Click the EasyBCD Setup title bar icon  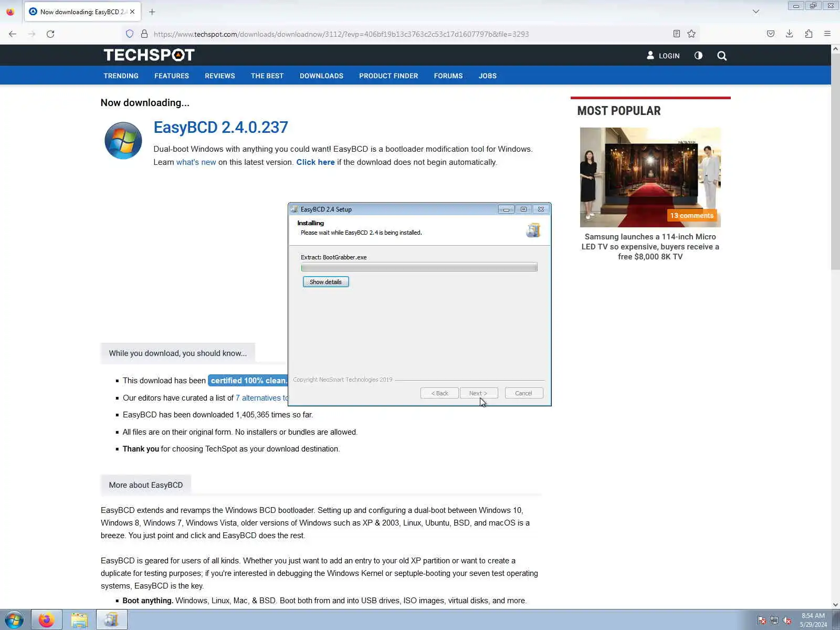(x=295, y=209)
